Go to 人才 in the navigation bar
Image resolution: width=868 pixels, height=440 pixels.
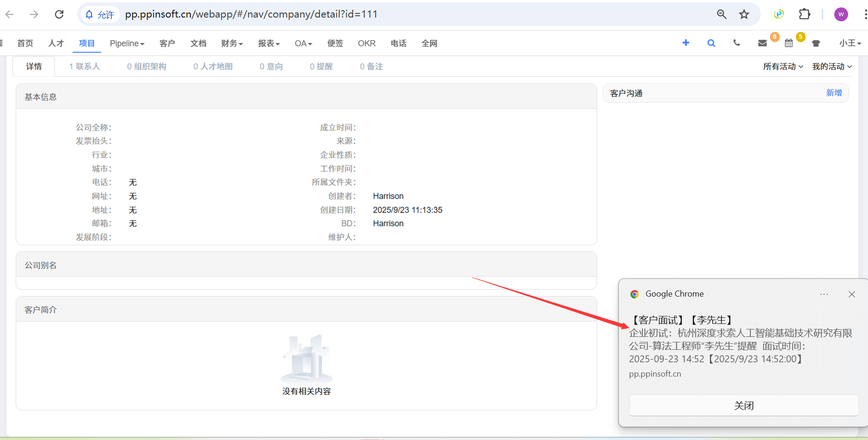pos(56,43)
